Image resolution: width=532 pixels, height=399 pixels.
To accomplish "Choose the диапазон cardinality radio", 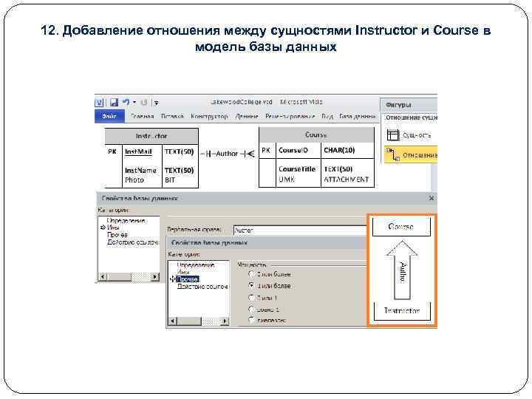I will (x=251, y=320).
